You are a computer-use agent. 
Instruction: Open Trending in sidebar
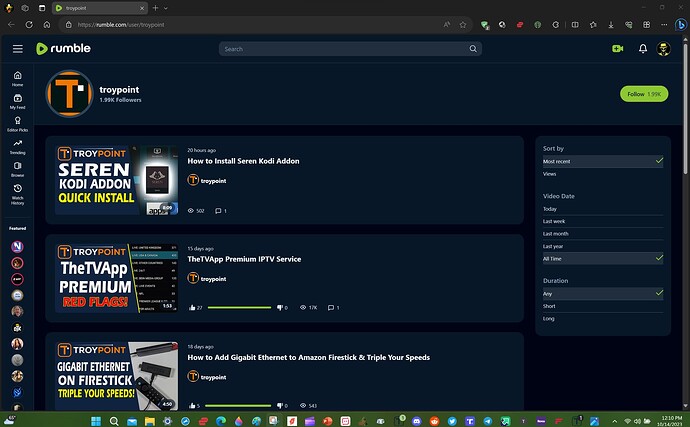(18, 147)
